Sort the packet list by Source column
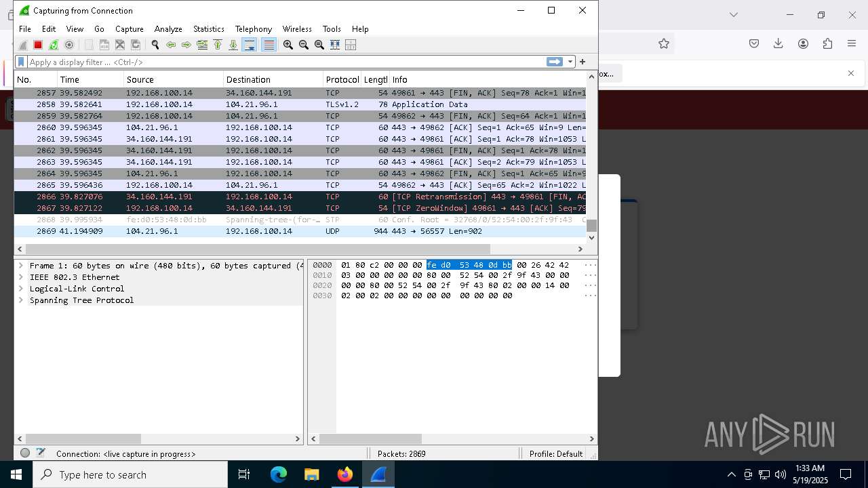The width and height of the screenshot is (868, 488). coord(174,79)
